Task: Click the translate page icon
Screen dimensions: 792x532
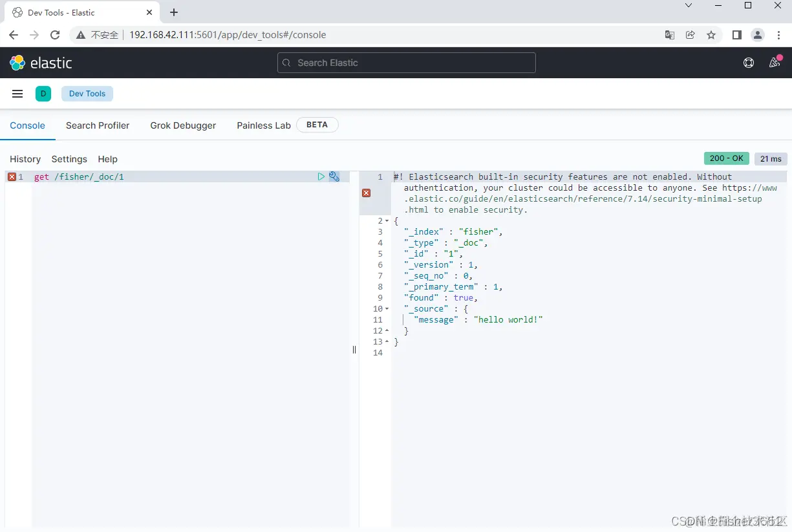Action: [x=670, y=35]
